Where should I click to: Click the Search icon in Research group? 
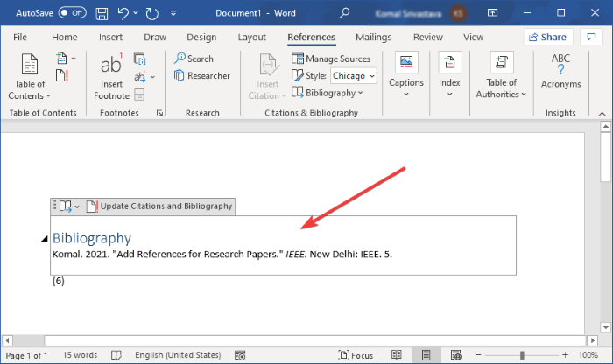click(x=181, y=59)
